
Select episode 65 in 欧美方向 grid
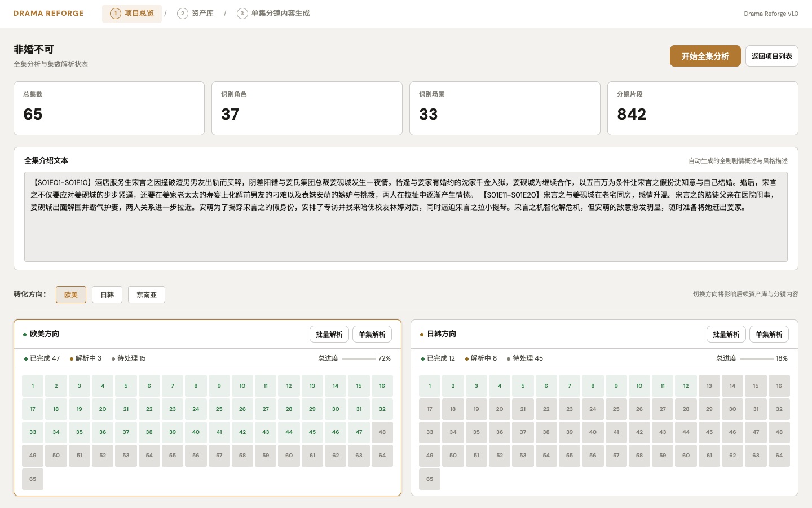(x=33, y=479)
